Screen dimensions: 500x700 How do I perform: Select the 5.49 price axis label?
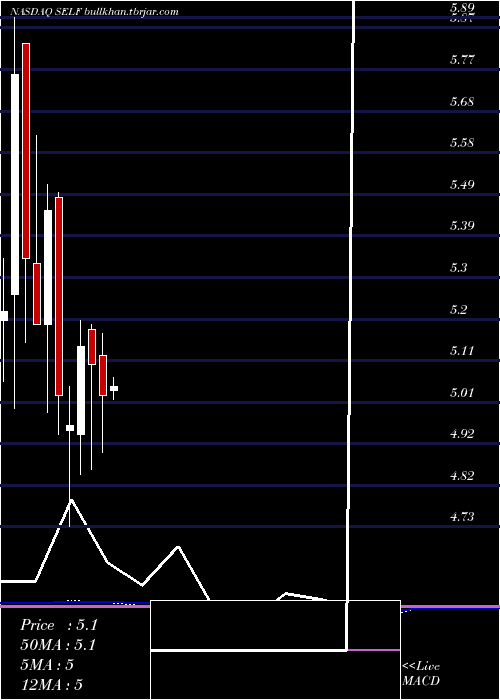(x=462, y=184)
